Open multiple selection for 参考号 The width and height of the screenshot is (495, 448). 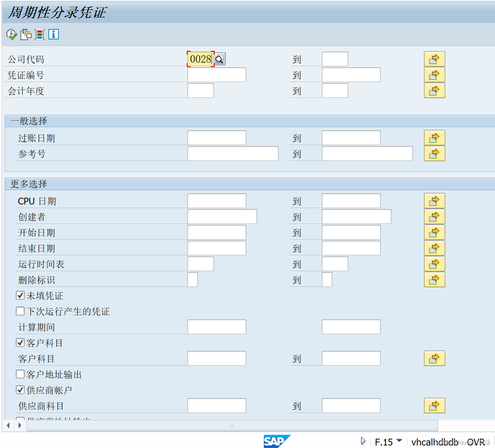(434, 153)
